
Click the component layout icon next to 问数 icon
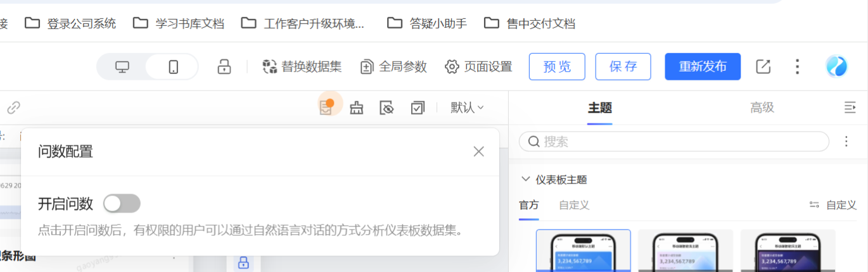click(357, 108)
